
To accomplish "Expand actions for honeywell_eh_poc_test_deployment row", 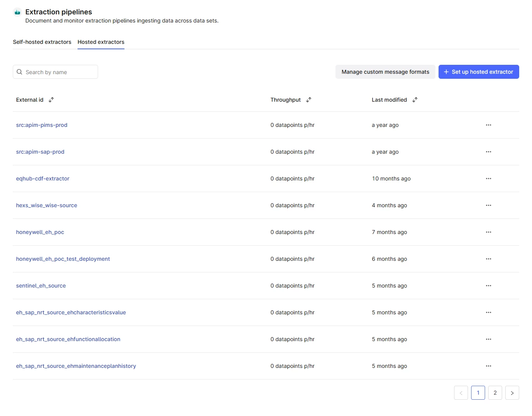I will coord(488,259).
